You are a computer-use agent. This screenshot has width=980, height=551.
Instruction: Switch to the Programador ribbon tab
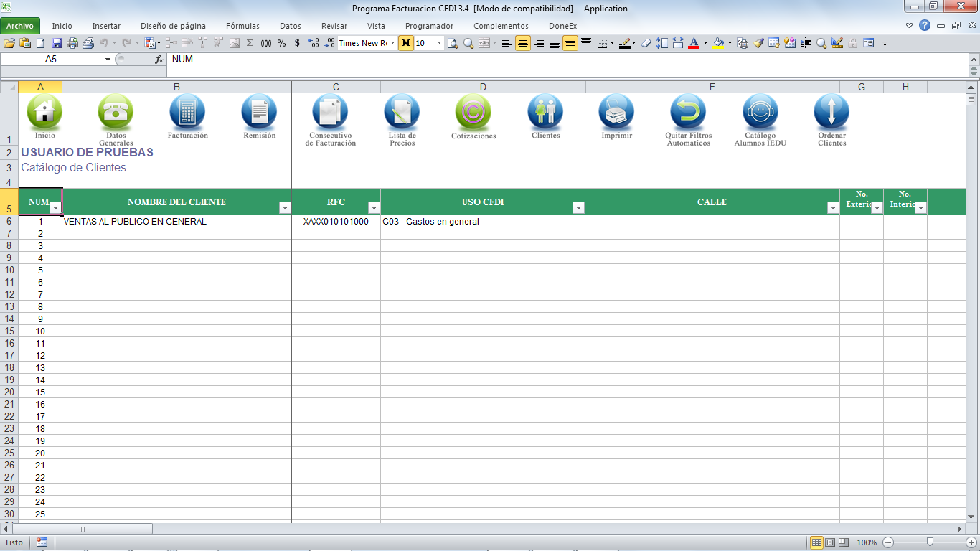click(x=429, y=26)
